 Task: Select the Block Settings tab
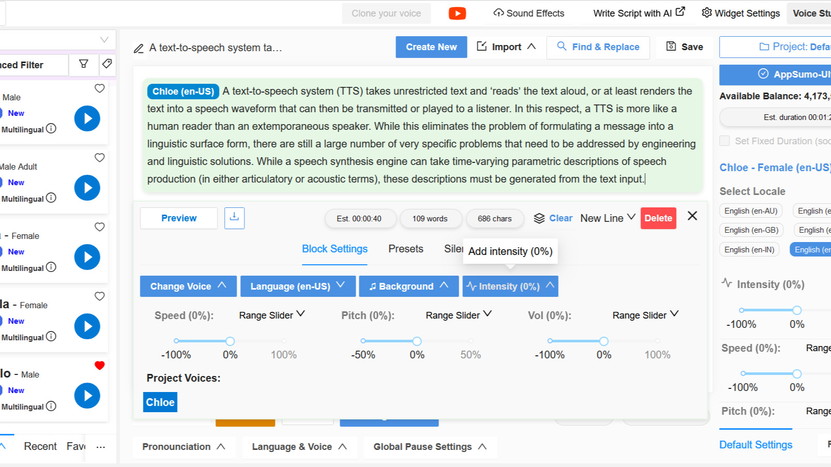[335, 249]
